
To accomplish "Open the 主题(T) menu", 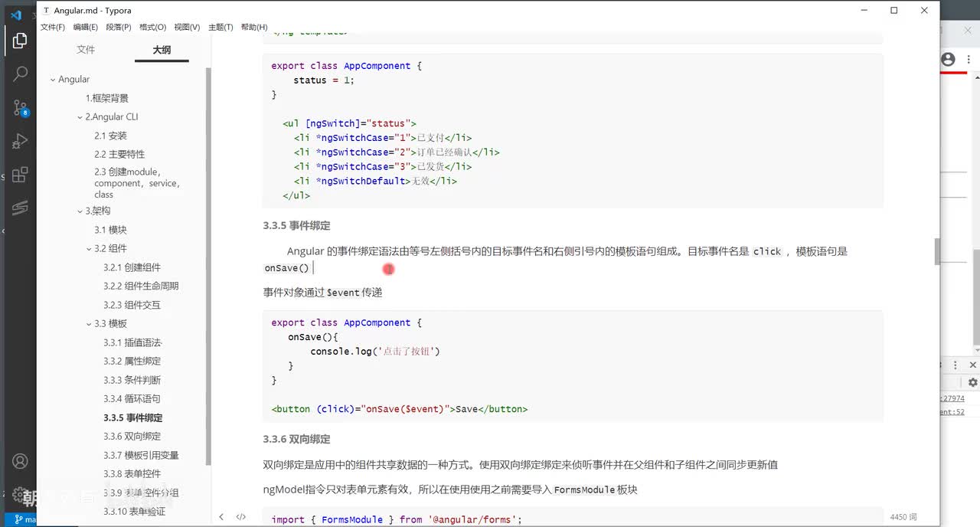I will point(220,27).
